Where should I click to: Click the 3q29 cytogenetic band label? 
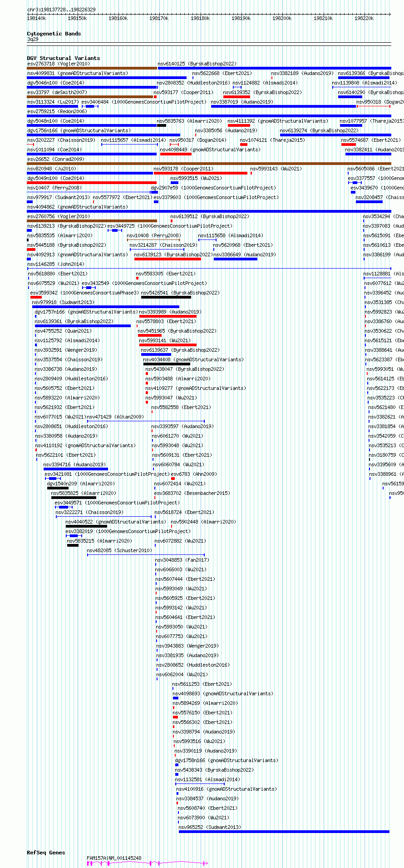(33, 39)
